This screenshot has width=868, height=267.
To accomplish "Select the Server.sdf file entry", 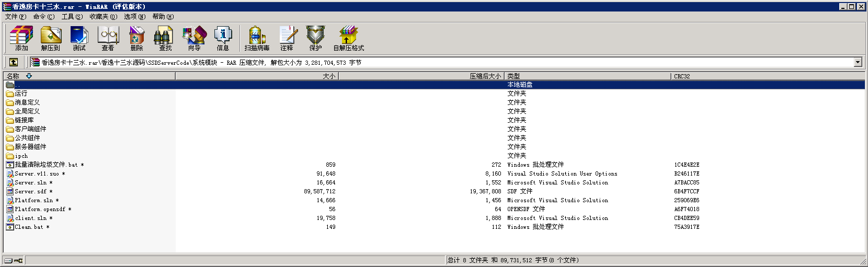I will 30,191.
